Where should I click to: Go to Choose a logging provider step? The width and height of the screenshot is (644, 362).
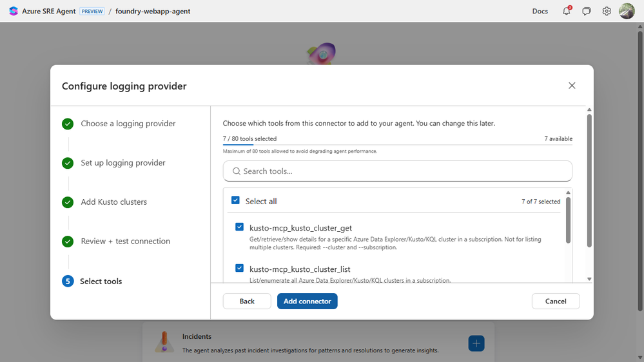(128, 124)
